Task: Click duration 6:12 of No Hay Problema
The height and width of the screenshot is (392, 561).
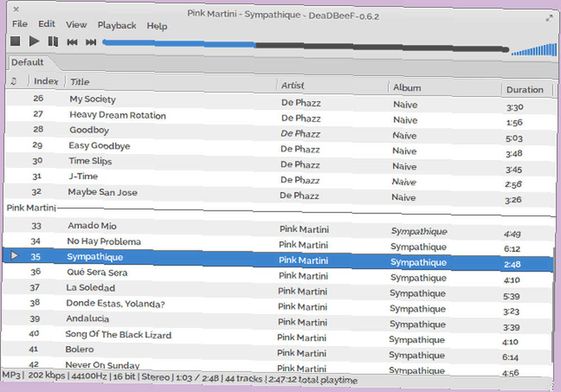Action: click(x=512, y=249)
